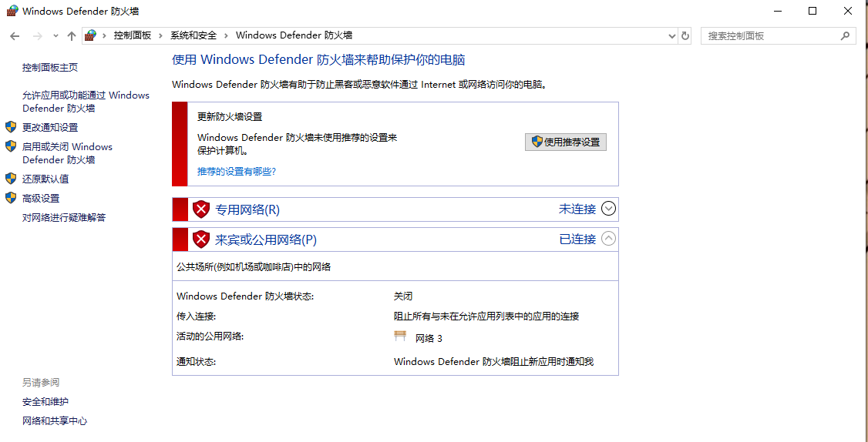Image resolution: width=868 pixels, height=442 pixels.
Task: Click the red shield icon for 专用网络
Action: 201,209
